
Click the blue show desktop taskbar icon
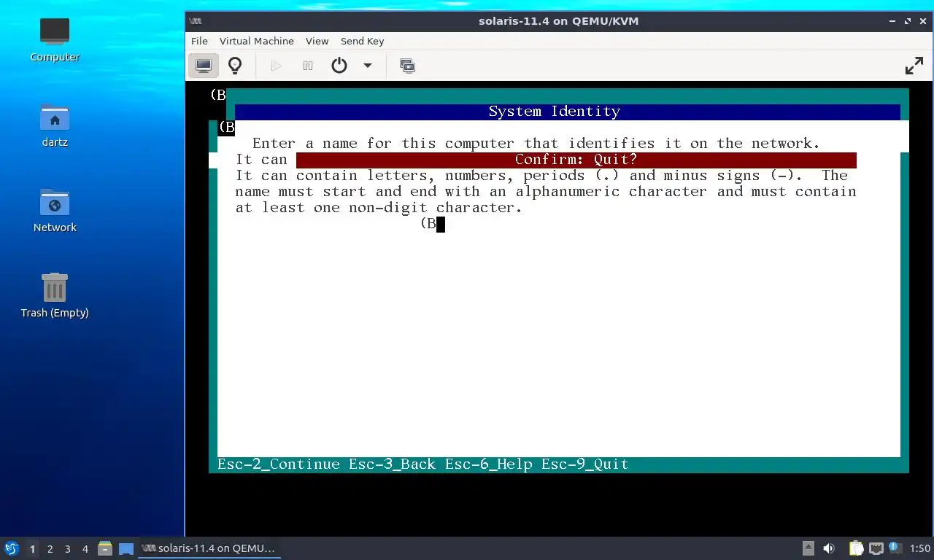click(x=126, y=548)
